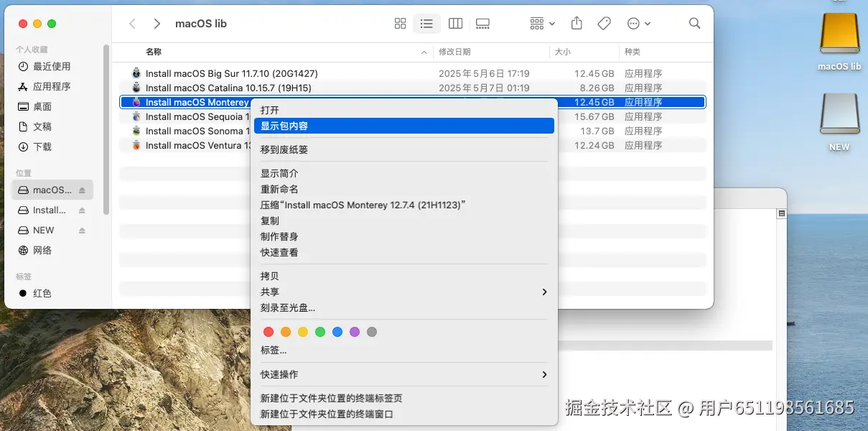Apply the yellow tag color dot

coord(303,332)
